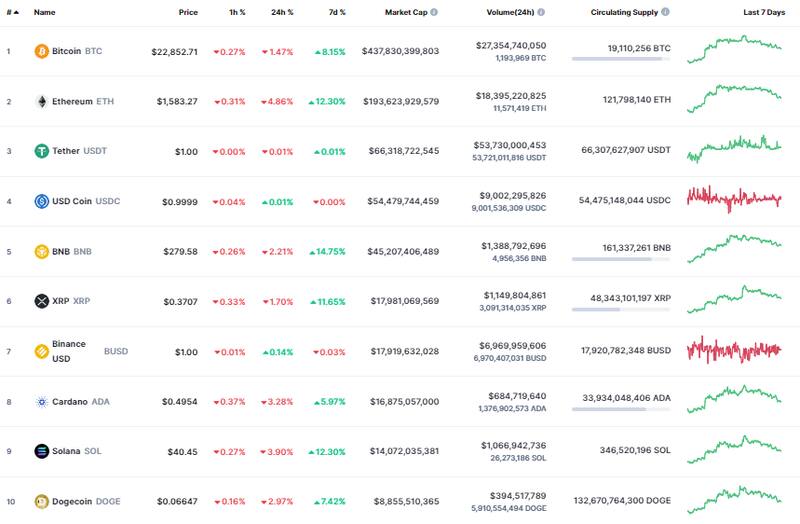Click the Cardano logo icon
The height and width of the screenshot is (524, 800).
(x=42, y=401)
